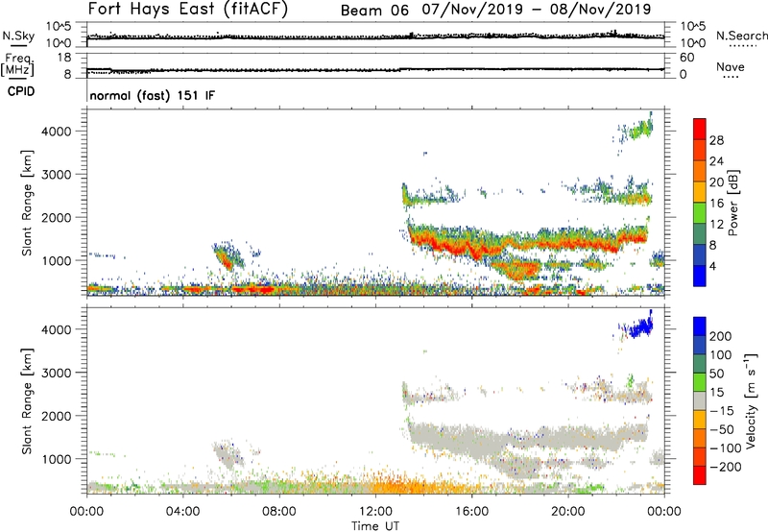Image resolution: width=768 pixels, height=532 pixels.
Task: Select the "12:00" time tick label
Action: (375, 512)
